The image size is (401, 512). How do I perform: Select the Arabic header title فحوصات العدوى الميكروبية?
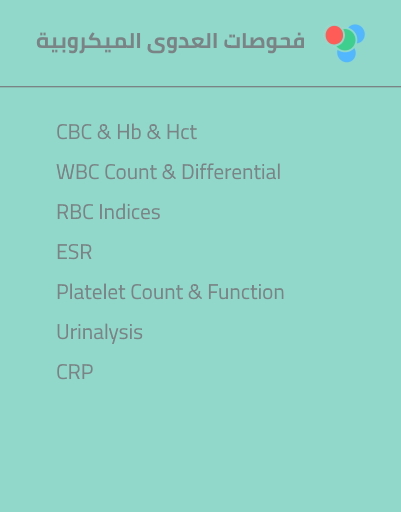tap(170, 42)
